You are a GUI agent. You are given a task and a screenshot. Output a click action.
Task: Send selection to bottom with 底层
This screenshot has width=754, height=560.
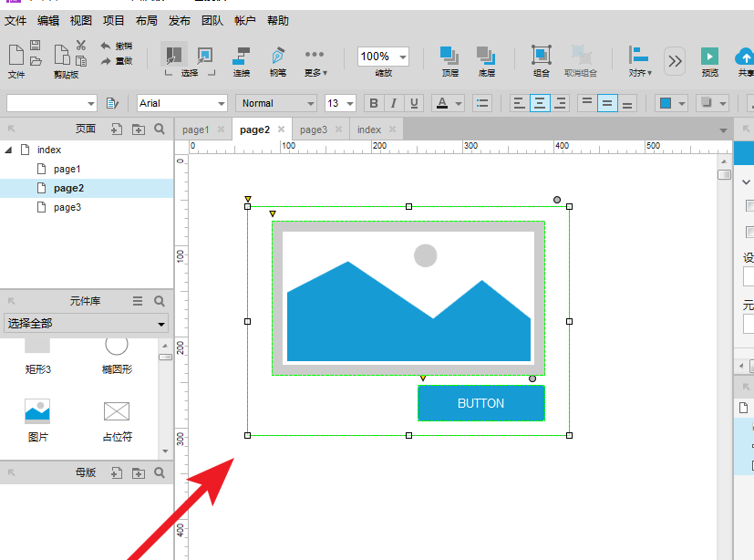coord(487,59)
